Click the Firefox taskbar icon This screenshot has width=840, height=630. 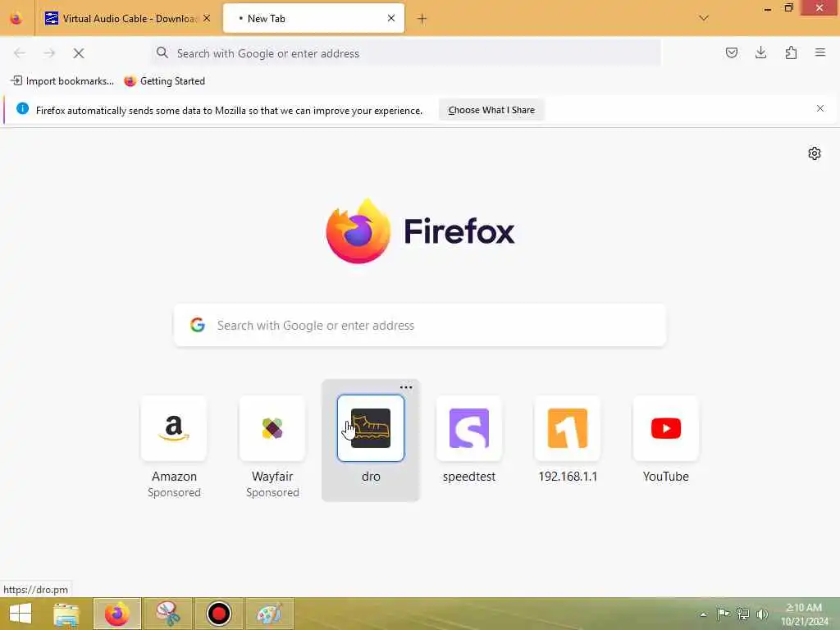[116, 614]
